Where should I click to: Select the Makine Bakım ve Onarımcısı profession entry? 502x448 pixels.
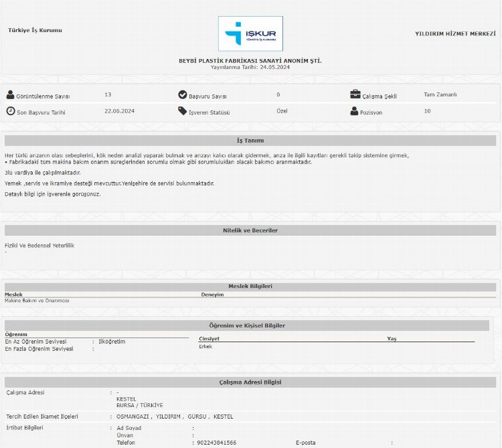click(x=37, y=301)
